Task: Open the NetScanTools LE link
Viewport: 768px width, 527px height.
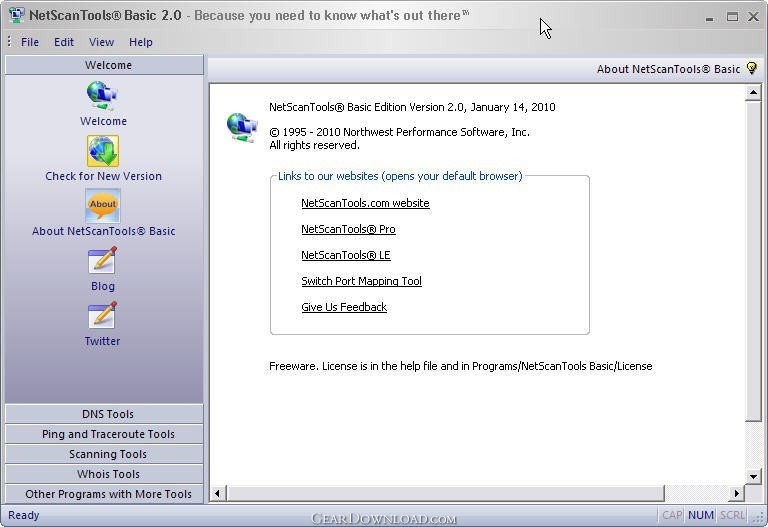Action: pos(346,255)
